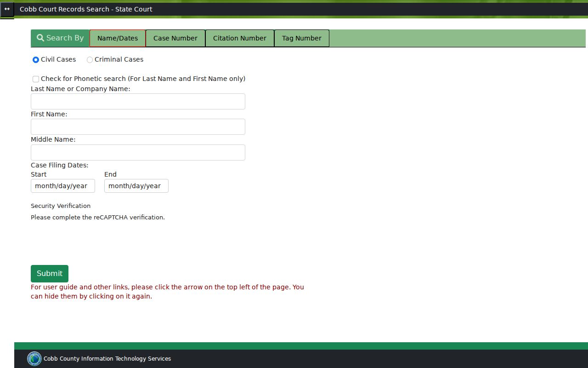Click the Security Verification label
The width and height of the screenshot is (588, 368).
coord(61,206)
